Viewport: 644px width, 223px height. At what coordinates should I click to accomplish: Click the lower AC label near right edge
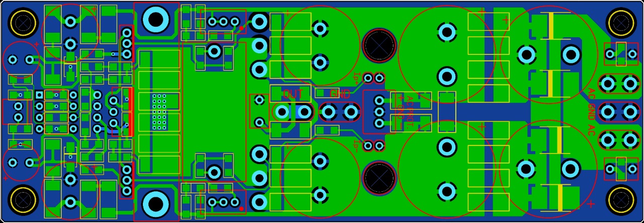coord(591,131)
